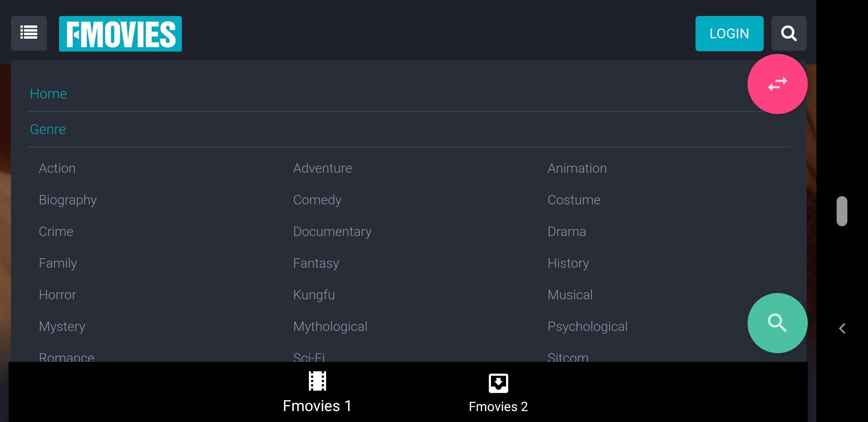Viewport: 868px width, 422px height.
Task: Click the LOGIN button
Action: click(x=729, y=33)
